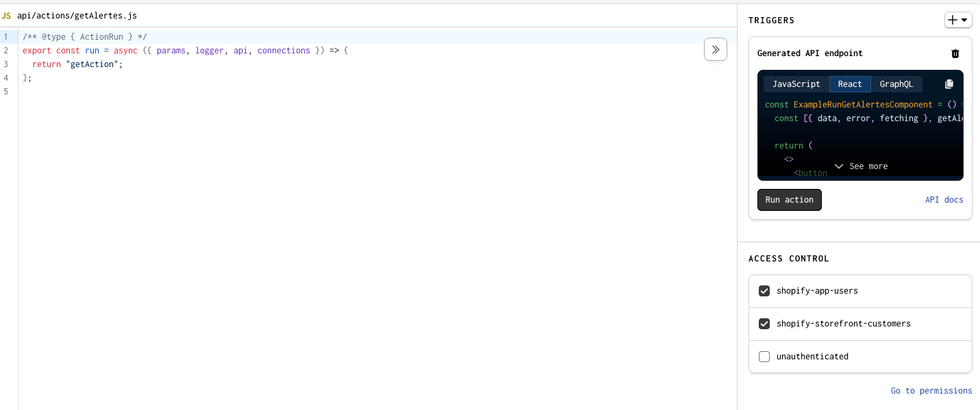This screenshot has height=410, width=980.
Task: Open the trigger type dropdown arrow
Action: pos(964,20)
